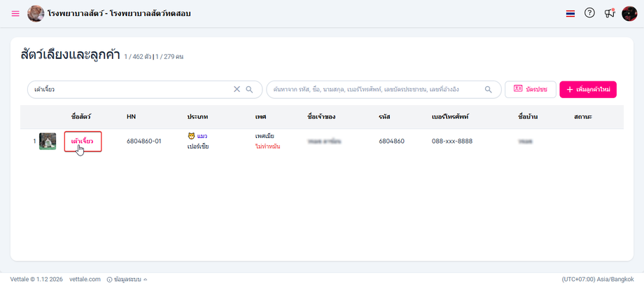Click the ชื่อสัตว์ column header
This screenshot has width=644, height=286.
pos(81,117)
